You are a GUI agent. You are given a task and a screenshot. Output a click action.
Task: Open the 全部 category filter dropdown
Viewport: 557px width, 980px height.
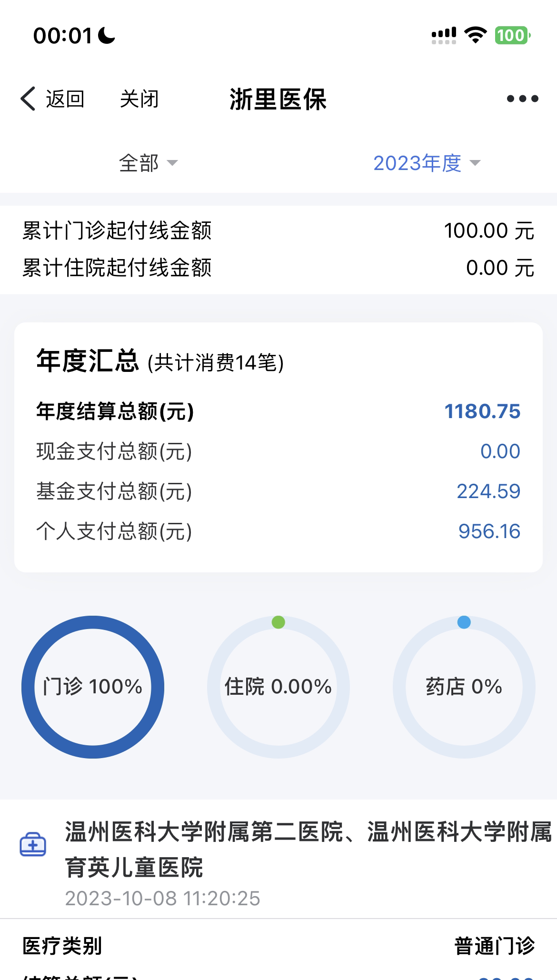(148, 163)
